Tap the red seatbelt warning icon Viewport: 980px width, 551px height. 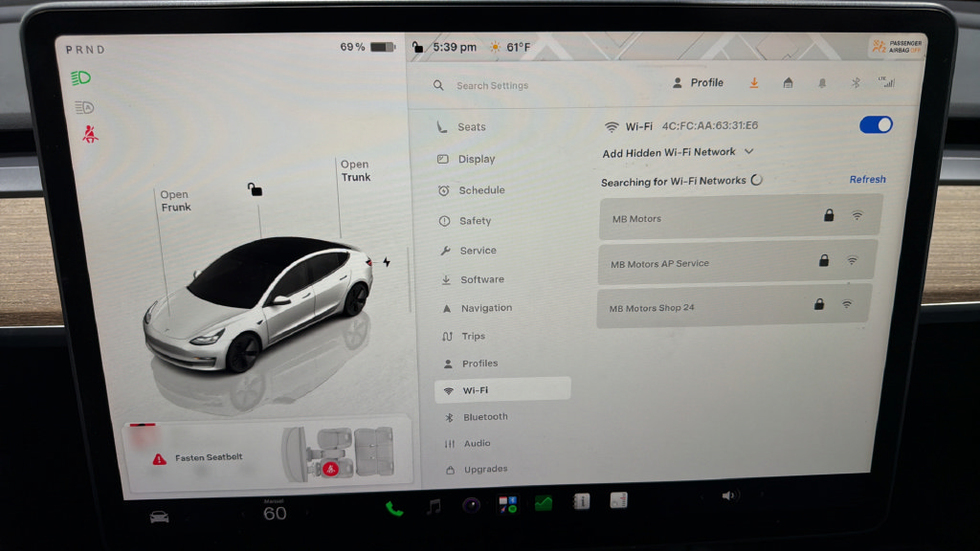[x=90, y=134]
